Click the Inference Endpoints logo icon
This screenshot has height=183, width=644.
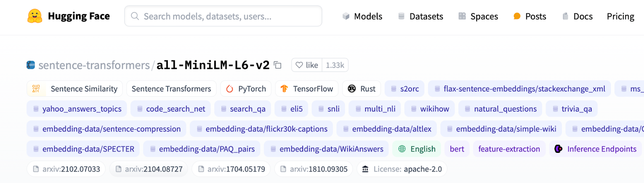pos(558,149)
